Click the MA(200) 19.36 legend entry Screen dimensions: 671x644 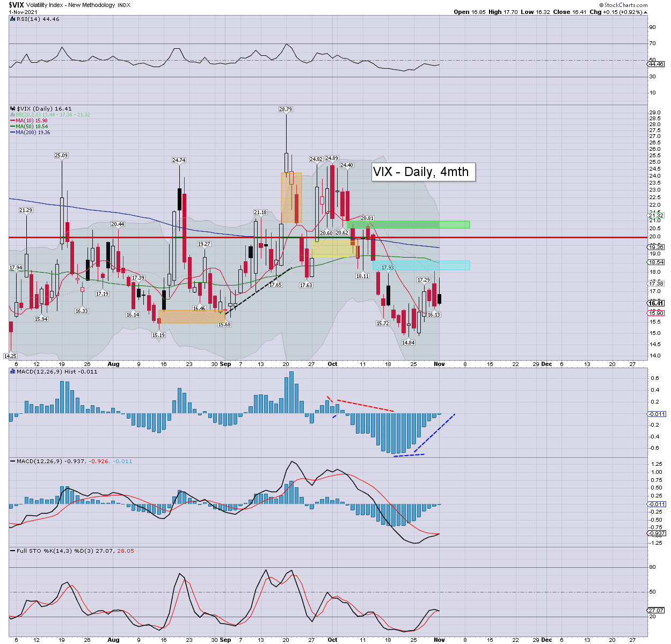[30, 133]
